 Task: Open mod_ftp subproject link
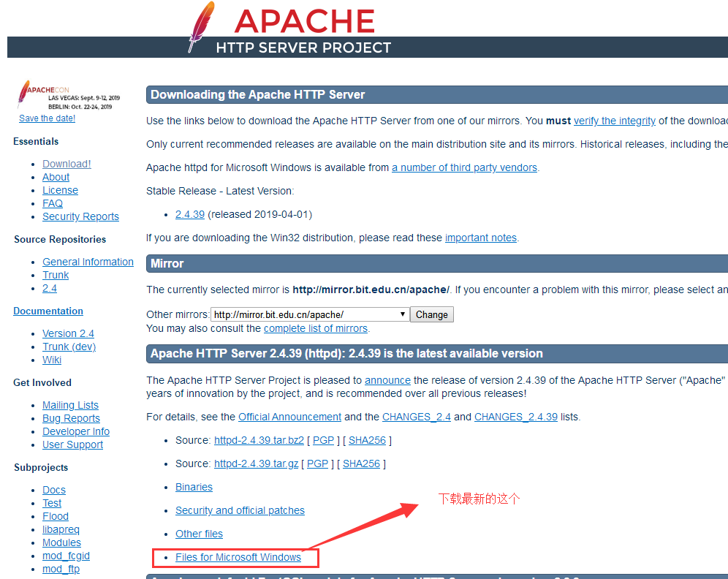(61, 569)
